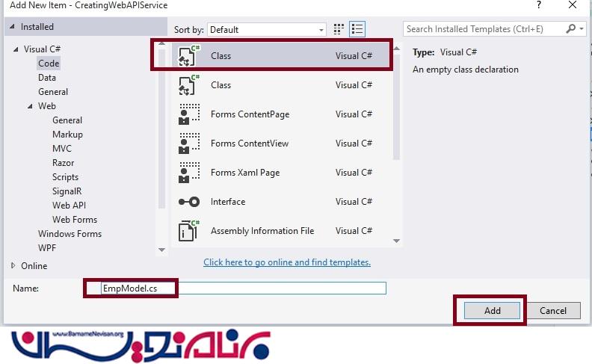Image resolution: width=592 pixels, height=364 pixels.
Task: Select the Data category
Action: tap(47, 78)
